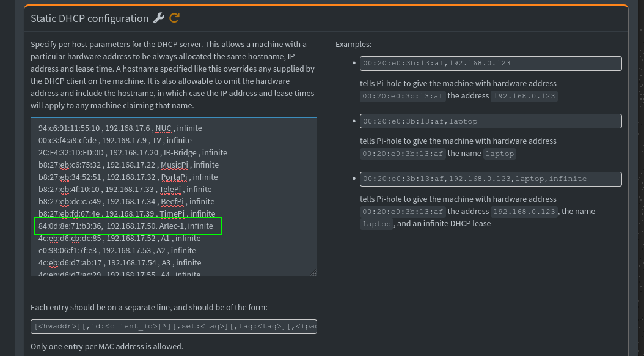This screenshot has height=356, width=644.
Task: Click the first example field with IP address
Action: pyautogui.click(x=491, y=63)
